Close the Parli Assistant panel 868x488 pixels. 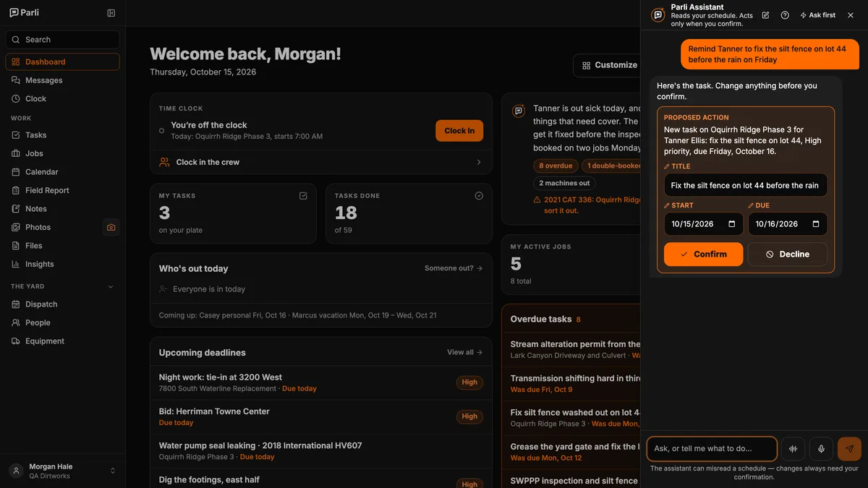pyautogui.click(x=851, y=15)
